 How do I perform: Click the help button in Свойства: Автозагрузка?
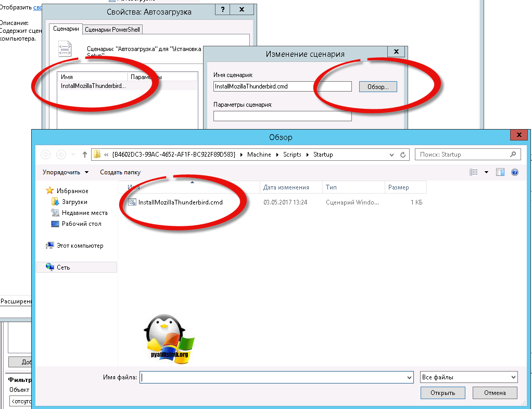[x=223, y=9]
